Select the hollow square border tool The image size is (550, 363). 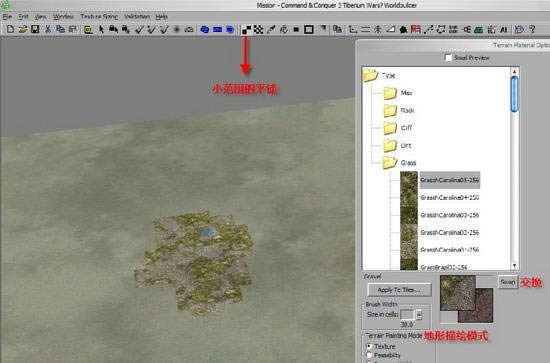(x=309, y=29)
